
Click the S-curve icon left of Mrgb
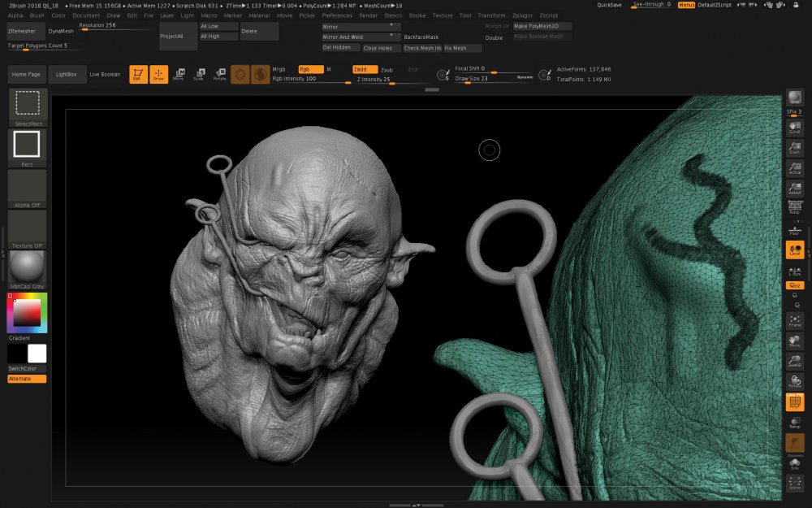(x=260, y=74)
